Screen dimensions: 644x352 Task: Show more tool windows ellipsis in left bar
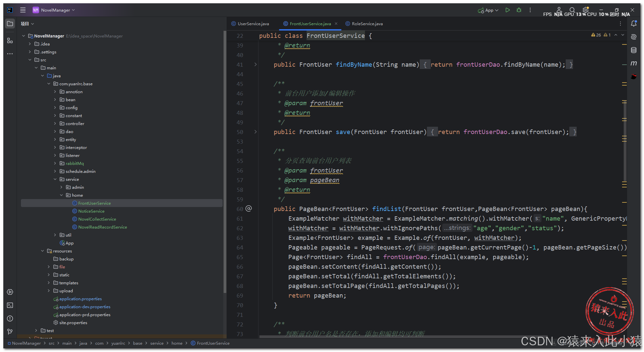tap(10, 53)
